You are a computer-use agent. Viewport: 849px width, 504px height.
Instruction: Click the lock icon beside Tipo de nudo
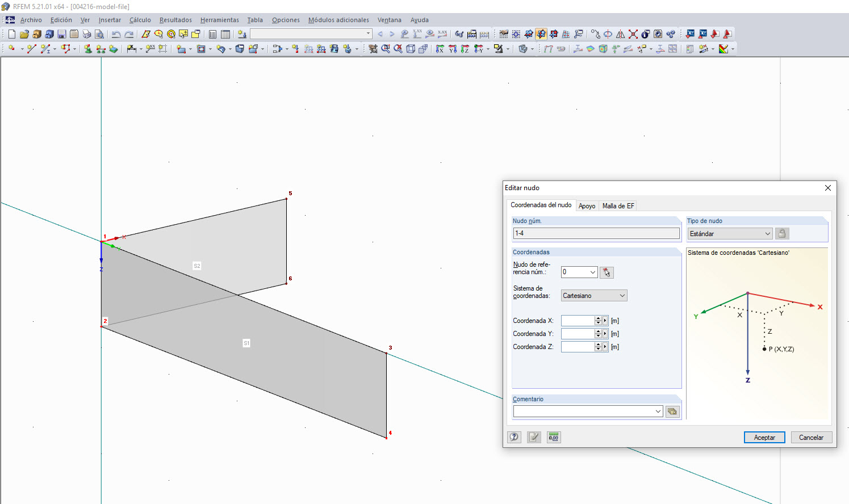point(782,233)
